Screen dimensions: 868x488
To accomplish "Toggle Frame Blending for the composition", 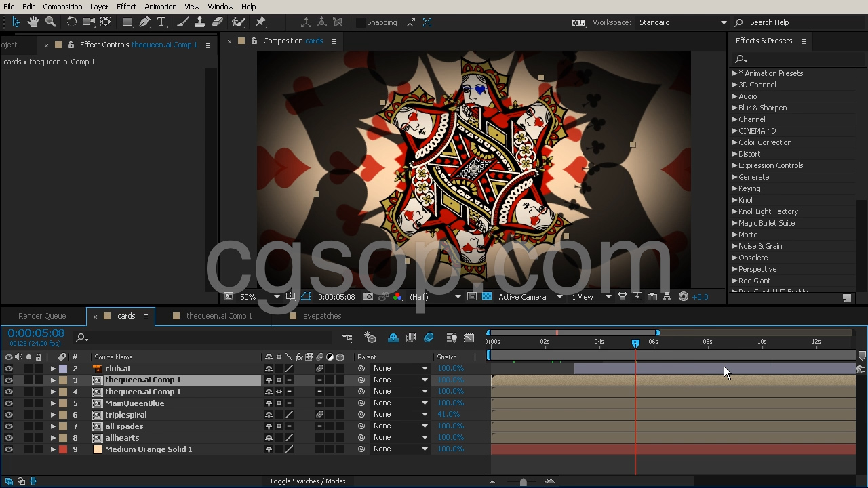I will [411, 338].
